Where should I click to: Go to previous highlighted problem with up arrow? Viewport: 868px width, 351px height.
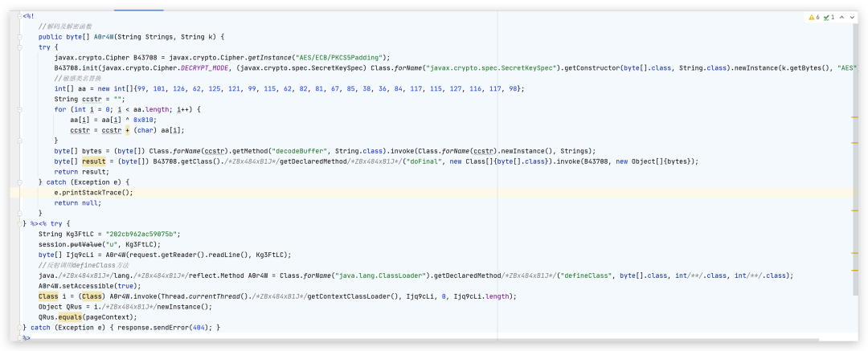click(841, 17)
